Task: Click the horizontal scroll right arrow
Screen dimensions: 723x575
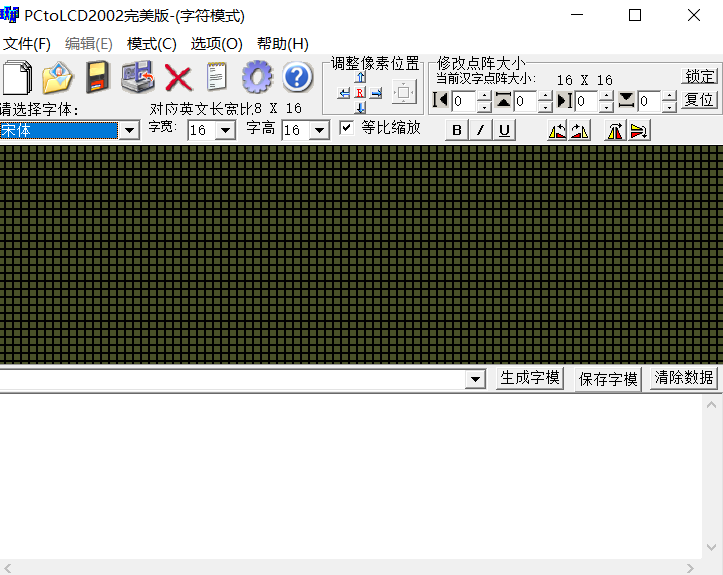Action: tap(690, 568)
